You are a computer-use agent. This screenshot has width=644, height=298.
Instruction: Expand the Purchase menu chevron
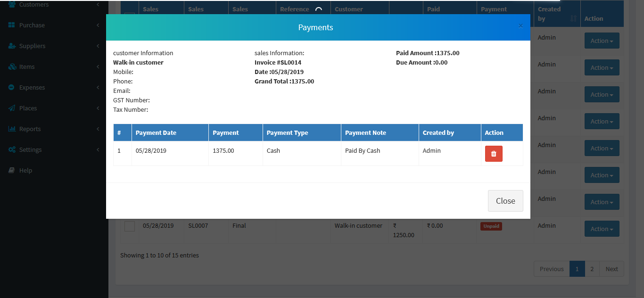98,25
